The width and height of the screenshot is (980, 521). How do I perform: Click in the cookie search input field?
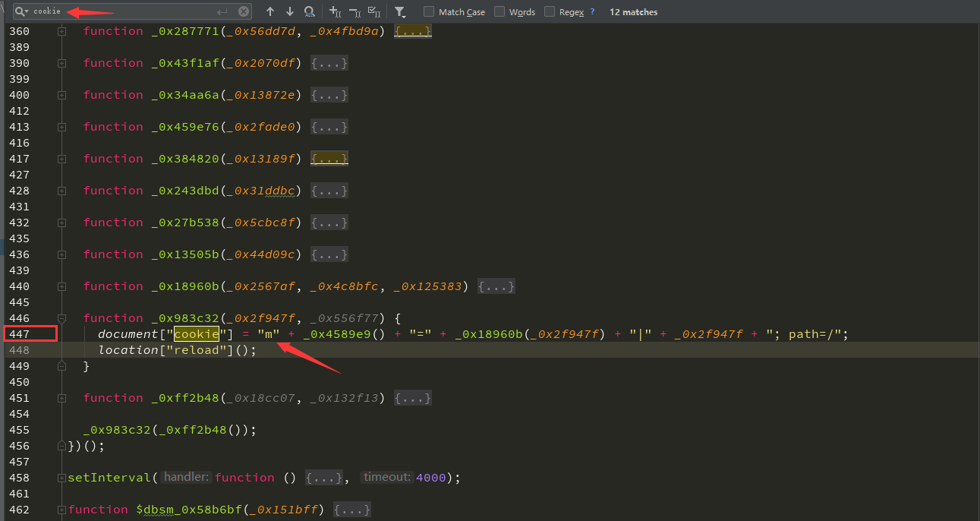coord(121,11)
